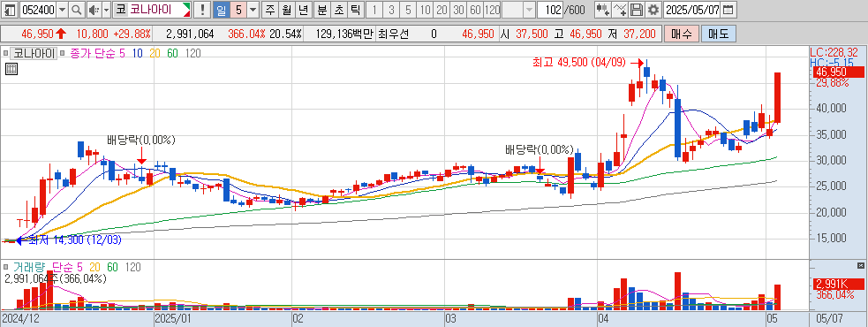Open stock search with the magnifier icon
Screen dimensions: 868x327
coord(77,10)
